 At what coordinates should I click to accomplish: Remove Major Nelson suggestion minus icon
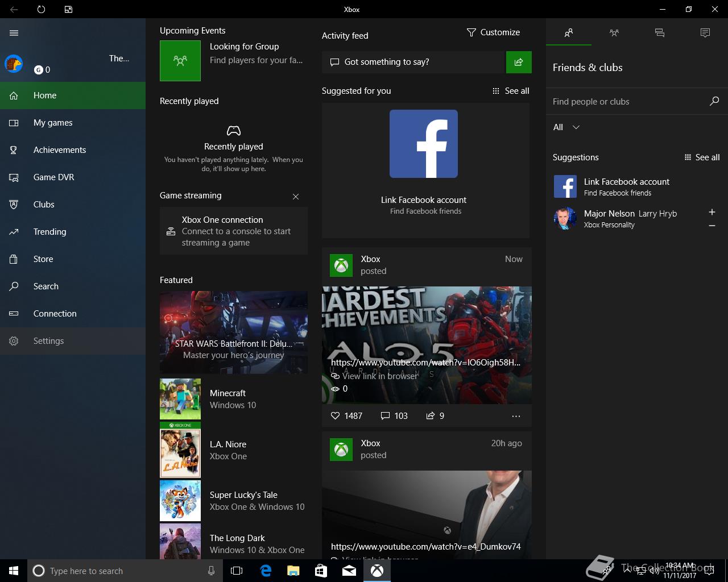[712, 226]
